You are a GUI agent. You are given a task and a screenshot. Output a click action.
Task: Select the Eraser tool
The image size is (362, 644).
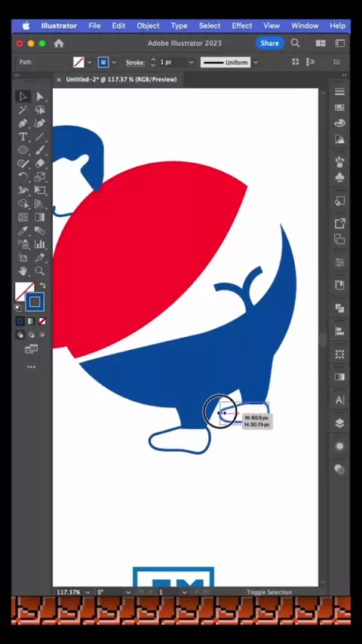pyautogui.click(x=40, y=164)
